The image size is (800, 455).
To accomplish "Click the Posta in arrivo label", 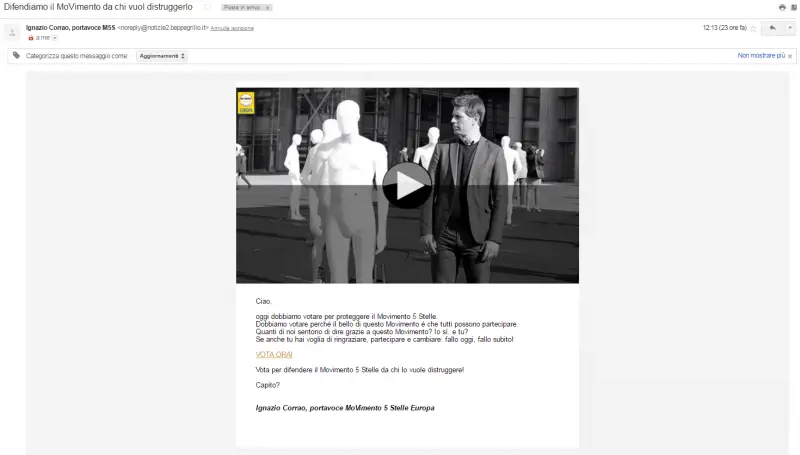I will (243, 7).
